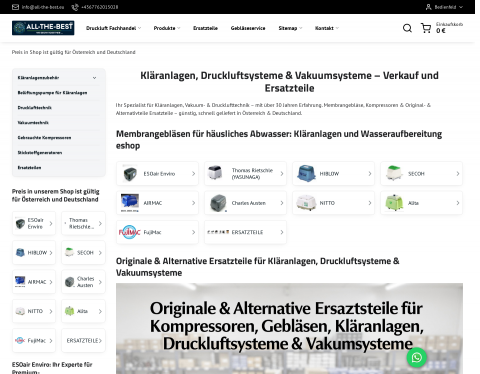This screenshot has height=374, width=480.
Task: Open the user account dropdown arrow
Action: click(461, 7)
